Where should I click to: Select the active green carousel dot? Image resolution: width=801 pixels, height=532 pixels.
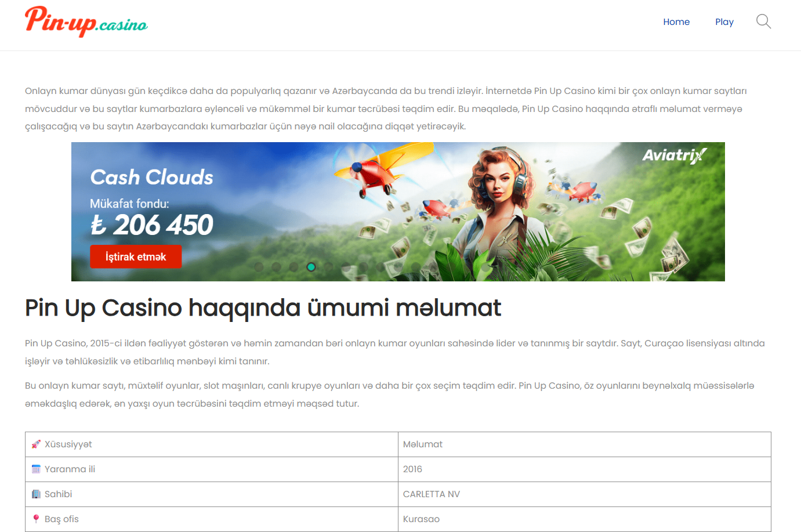click(x=311, y=267)
